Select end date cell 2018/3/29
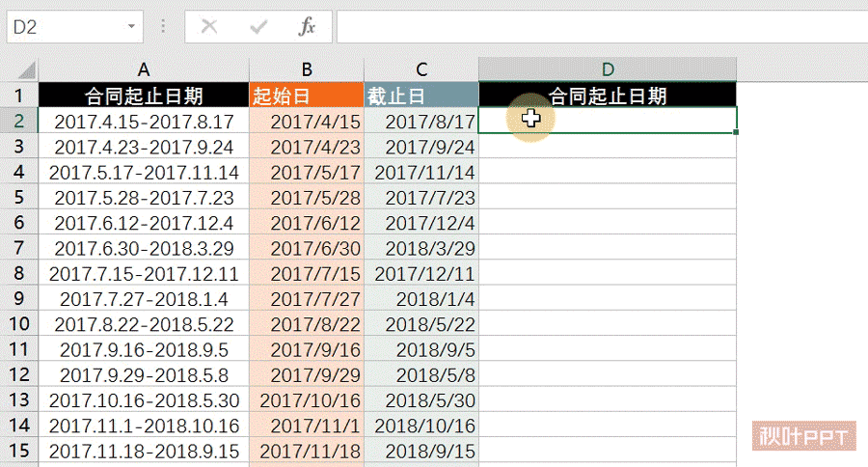 421,248
